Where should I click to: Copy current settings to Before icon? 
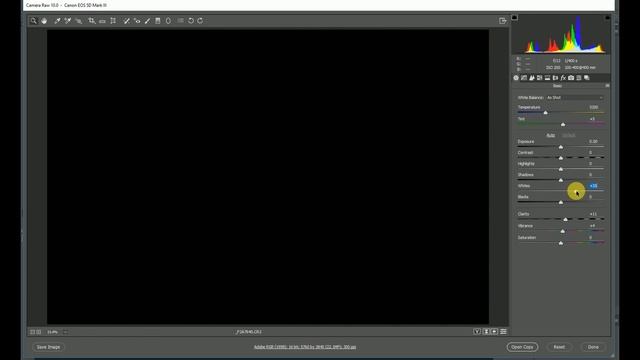click(x=494, y=332)
